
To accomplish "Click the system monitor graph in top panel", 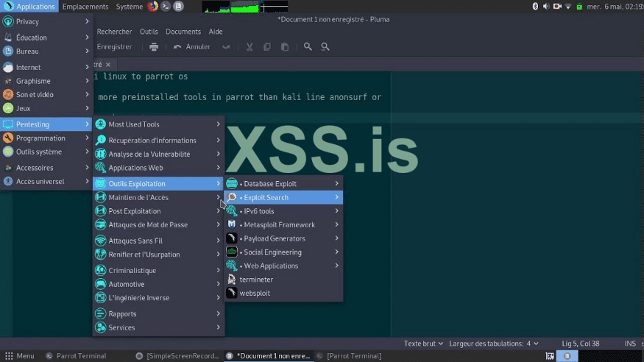I will click(x=245, y=6).
